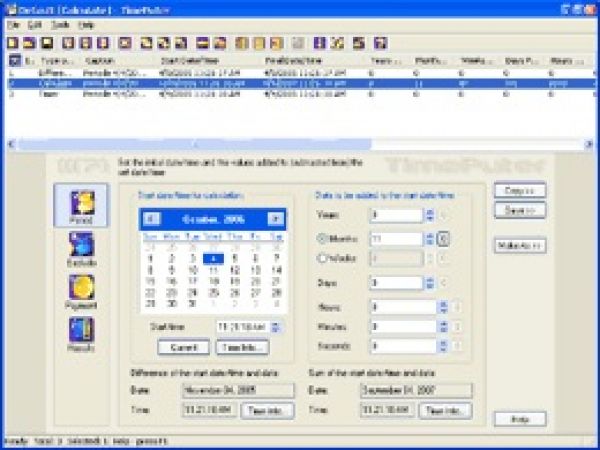This screenshot has width=600, height=450.
Task: Select the Weeks radio button
Action: pos(322,258)
